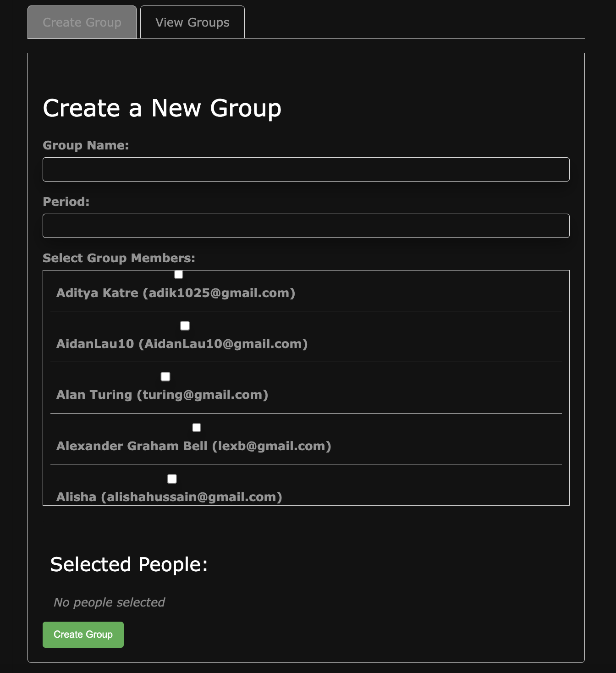Check the Alan Turing member checkbox
This screenshot has width=616, height=673.
coord(165,376)
